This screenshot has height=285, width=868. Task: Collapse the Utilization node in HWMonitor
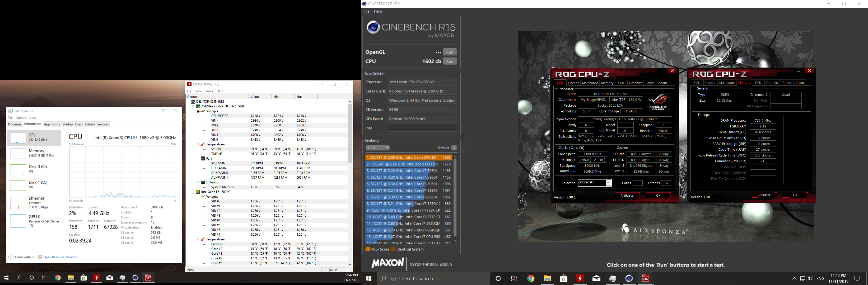click(x=198, y=182)
